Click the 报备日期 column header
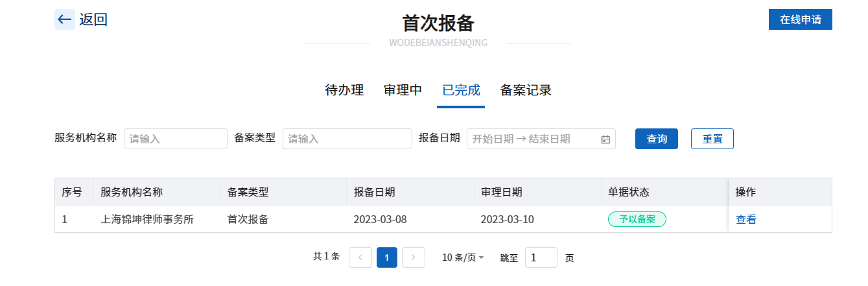Viewport: 868px width, 286px height. (x=375, y=192)
